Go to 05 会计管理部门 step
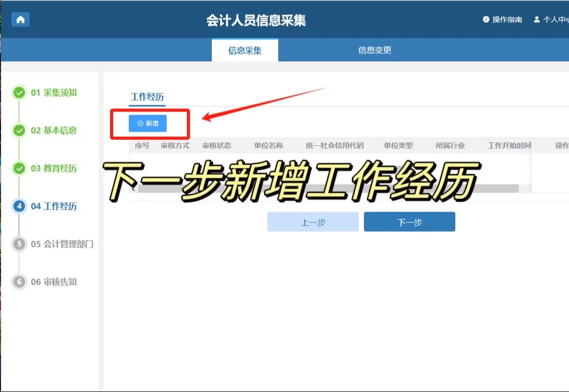The image size is (569, 392). [x=62, y=244]
